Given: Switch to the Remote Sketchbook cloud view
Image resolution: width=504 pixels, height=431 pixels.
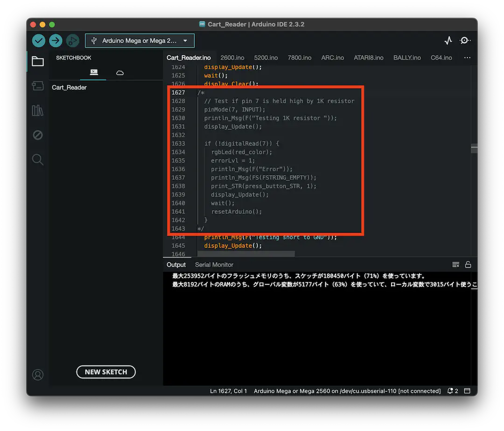Looking at the screenshot, I should (119, 73).
